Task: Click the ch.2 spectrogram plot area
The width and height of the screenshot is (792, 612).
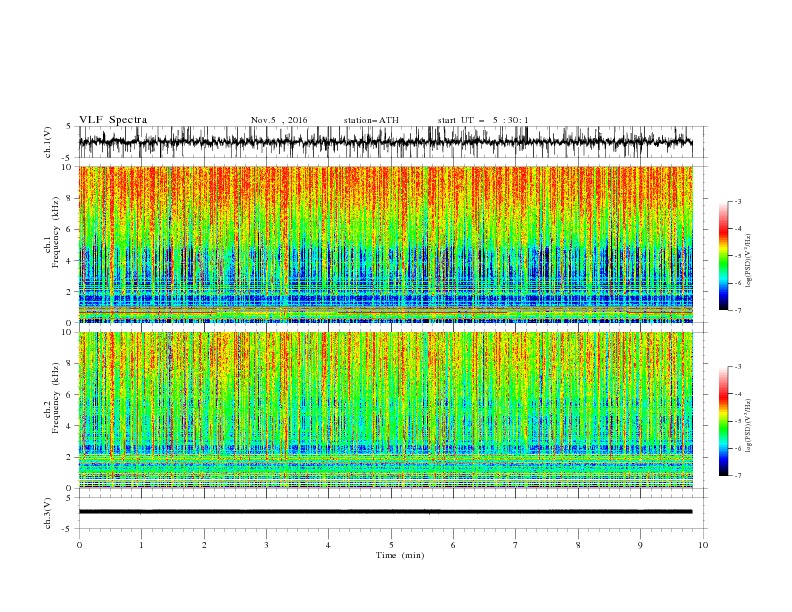Action: 386,410
